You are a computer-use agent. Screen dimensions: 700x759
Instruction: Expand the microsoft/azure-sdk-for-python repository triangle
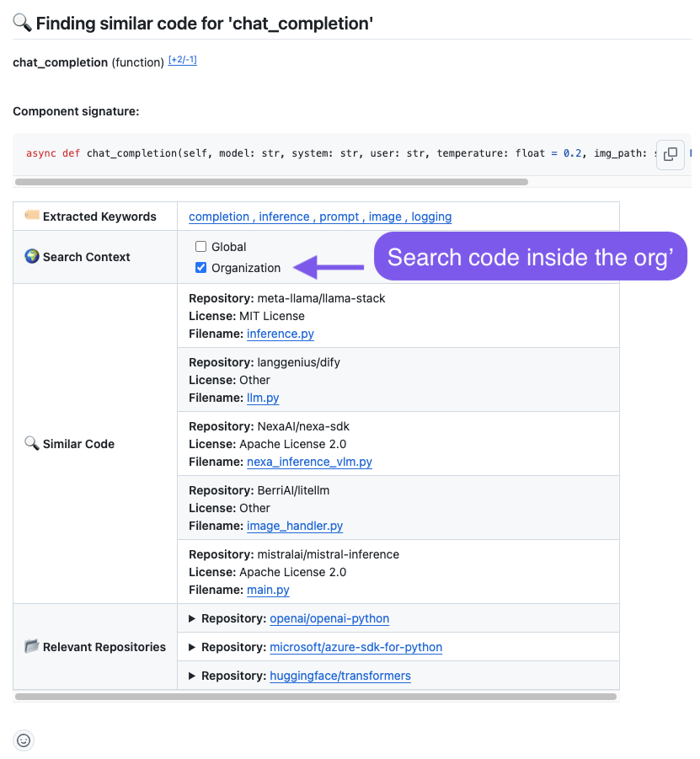(x=192, y=647)
